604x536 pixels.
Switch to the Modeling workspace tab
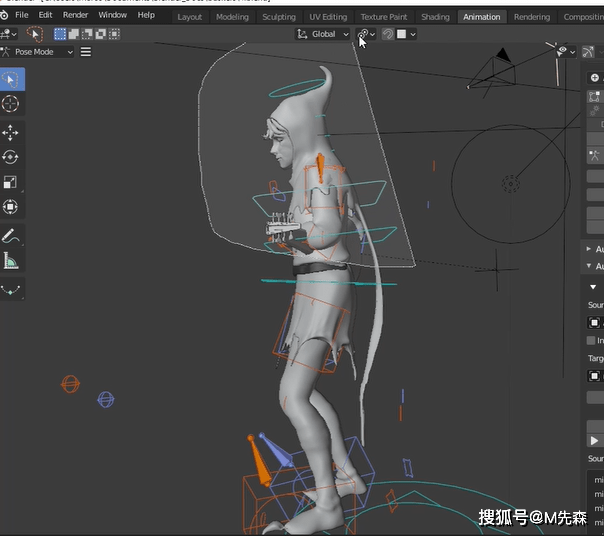point(232,17)
